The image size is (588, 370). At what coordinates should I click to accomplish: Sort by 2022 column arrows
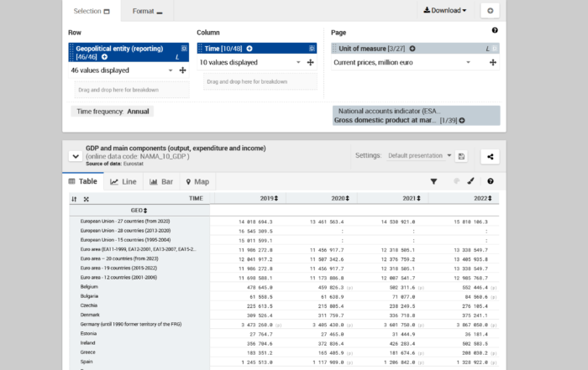coord(490,199)
